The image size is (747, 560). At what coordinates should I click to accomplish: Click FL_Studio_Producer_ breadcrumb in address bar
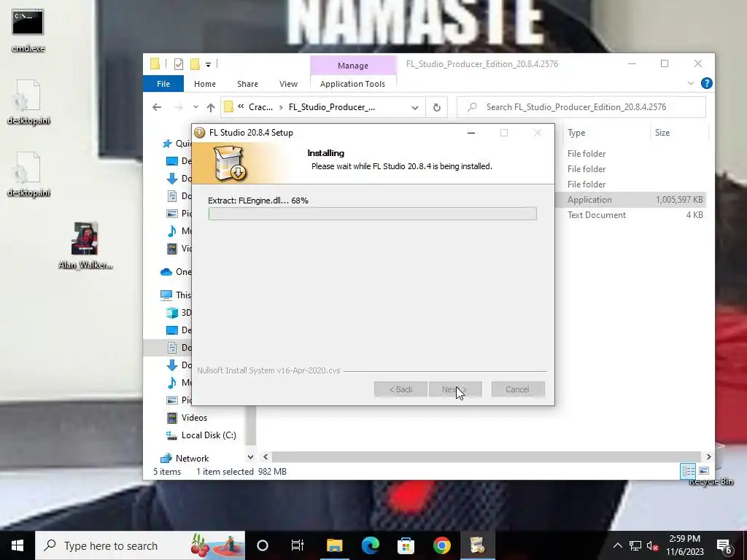[x=332, y=107]
